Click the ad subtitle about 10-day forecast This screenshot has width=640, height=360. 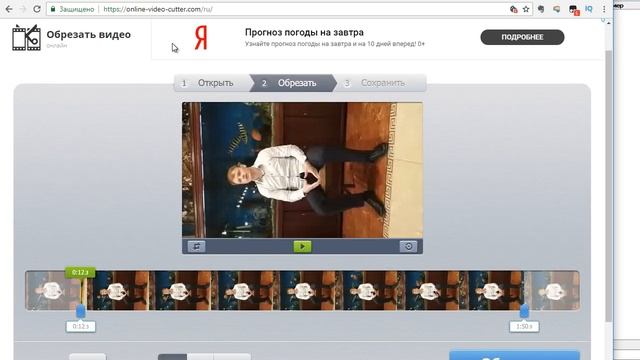335,44
